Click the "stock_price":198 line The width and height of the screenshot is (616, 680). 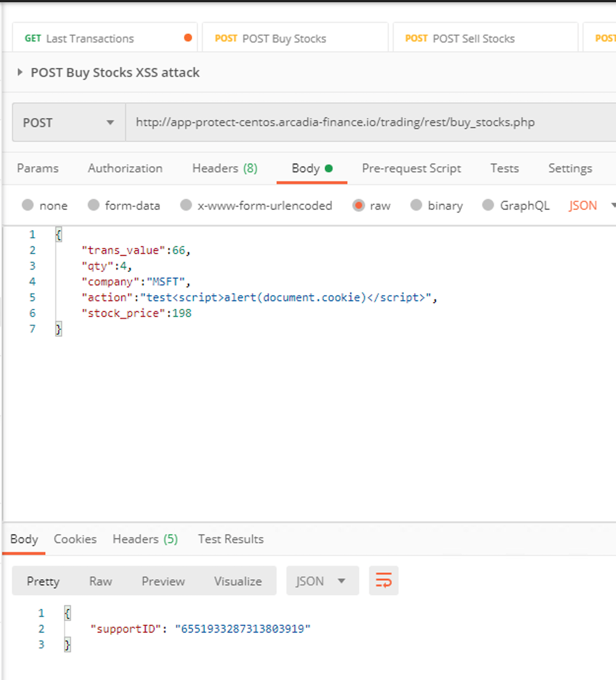point(137,313)
